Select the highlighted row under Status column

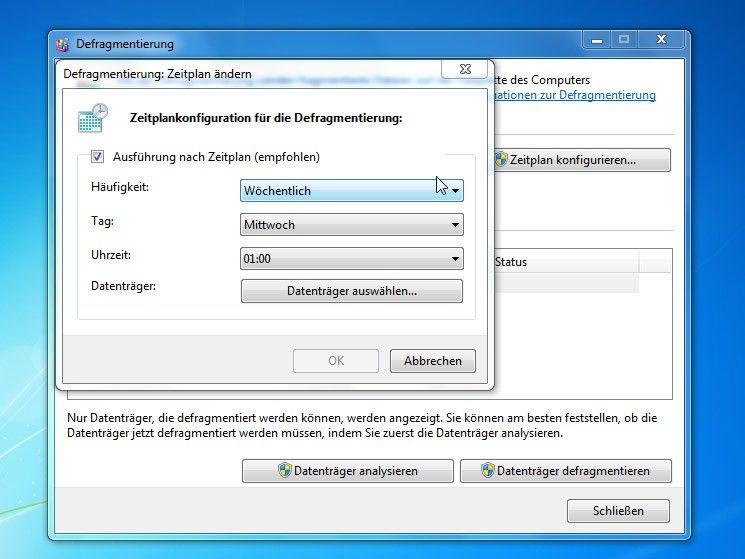[x=565, y=283]
